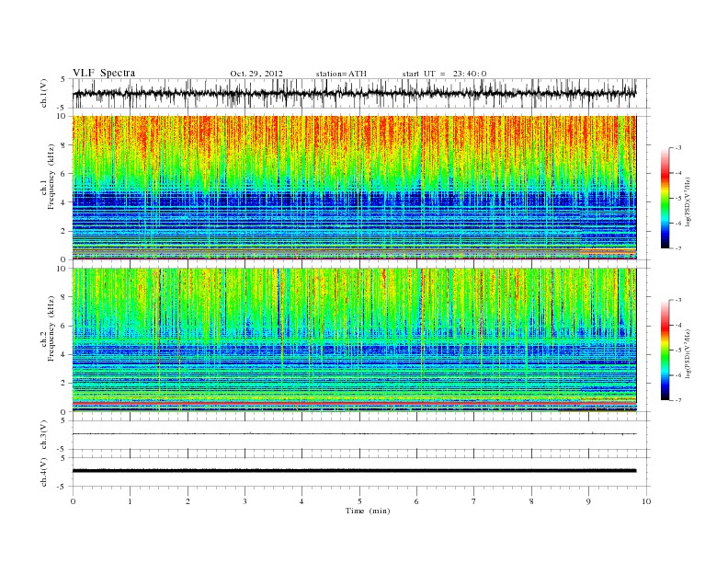Click the ch.2 "Frequency (kHz)" axis label
This screenshot has width=728, height=563.
point(51,327)
